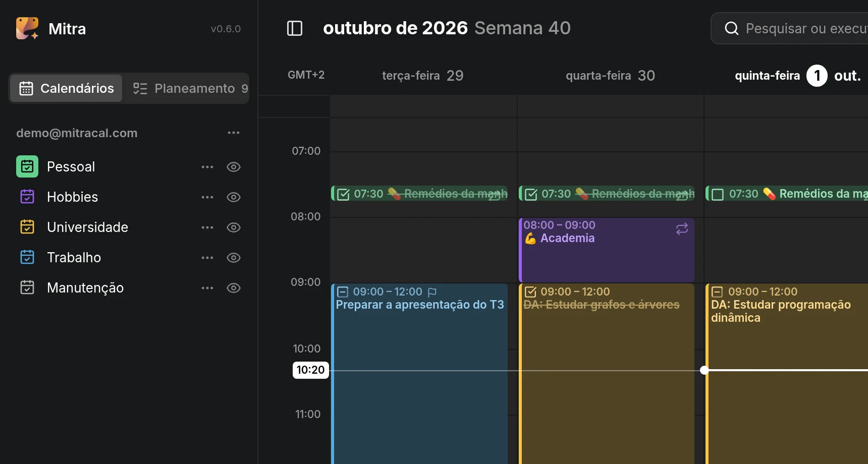This screenshot has width=868, height=464.
Task: Click the Pessoal green calendar icon
Action: [27, 166]
